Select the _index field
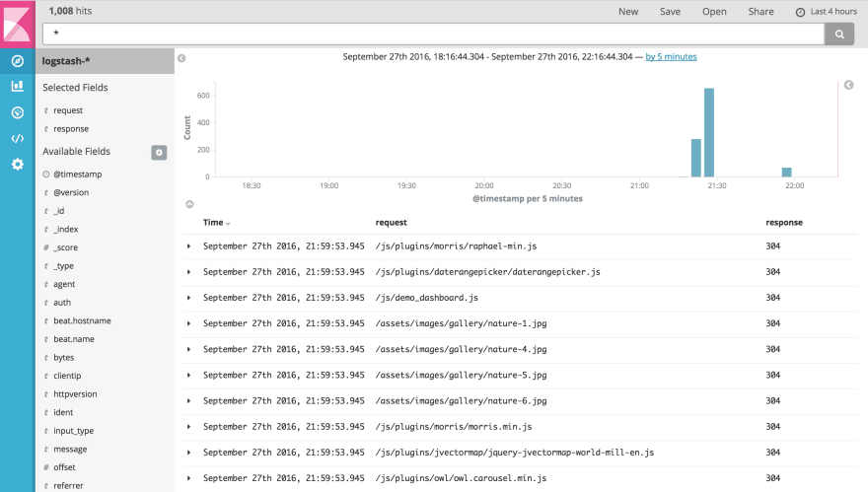Viewport: 868px width, 492px height. tap(66, 229)
